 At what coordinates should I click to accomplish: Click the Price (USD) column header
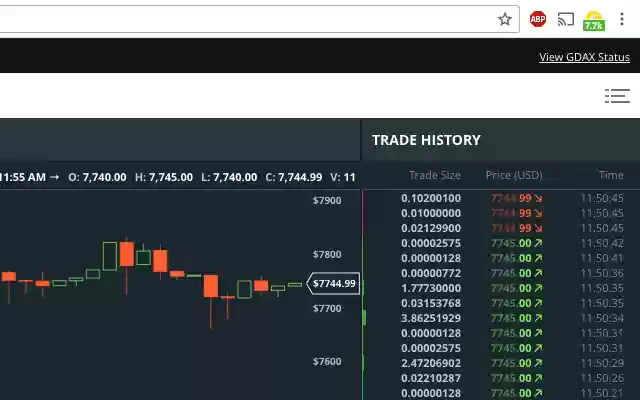click(514, 175)
